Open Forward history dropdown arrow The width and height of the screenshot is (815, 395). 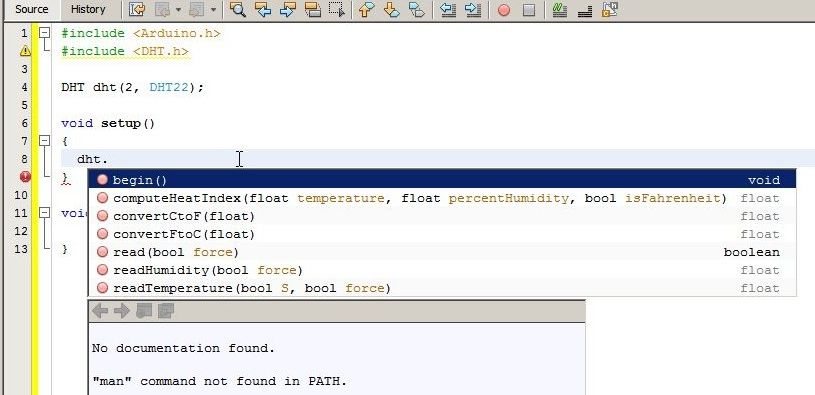tap(214, 10)
